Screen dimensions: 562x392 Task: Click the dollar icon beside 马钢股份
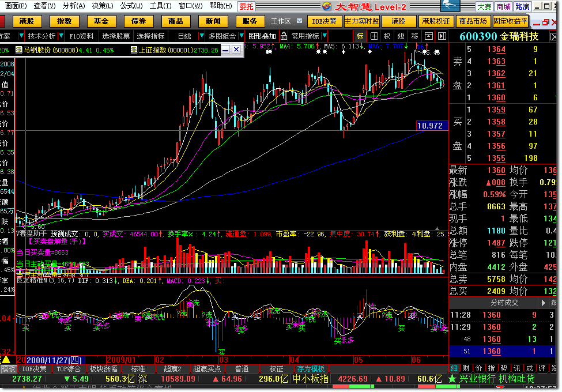[18, 50]
